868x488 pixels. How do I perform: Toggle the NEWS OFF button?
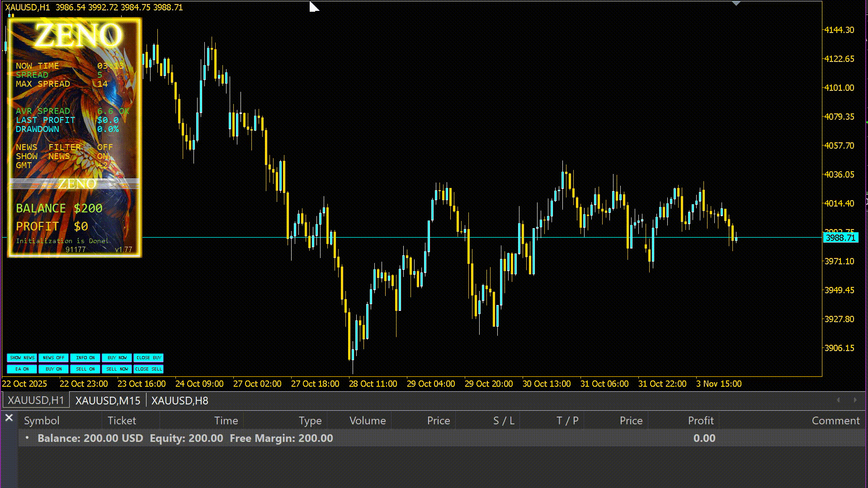tap(53, 358)
